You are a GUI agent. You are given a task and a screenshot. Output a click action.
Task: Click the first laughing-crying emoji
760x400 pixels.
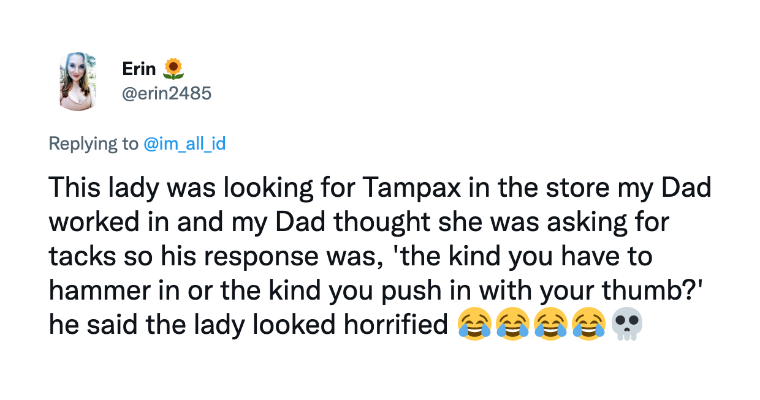475,324
